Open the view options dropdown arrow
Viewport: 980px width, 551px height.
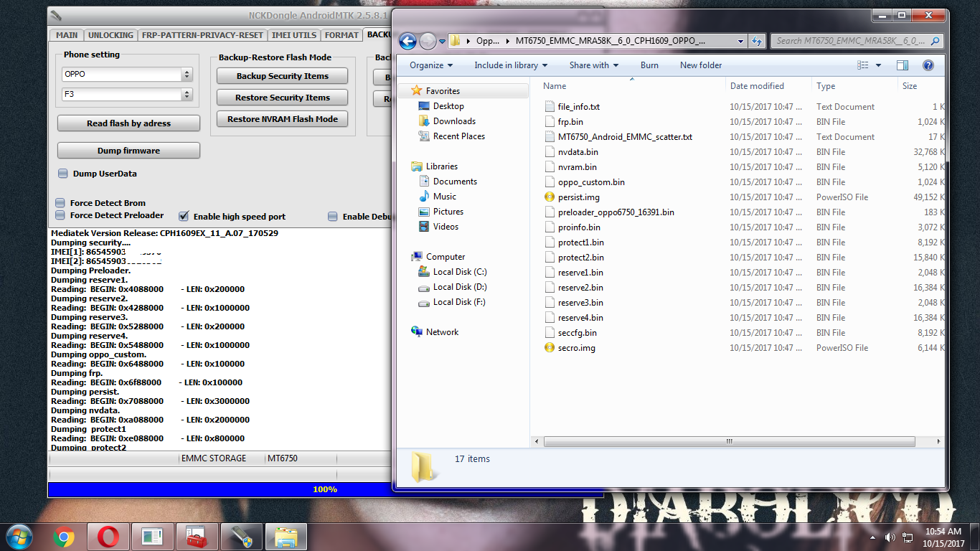pos(879,65)
